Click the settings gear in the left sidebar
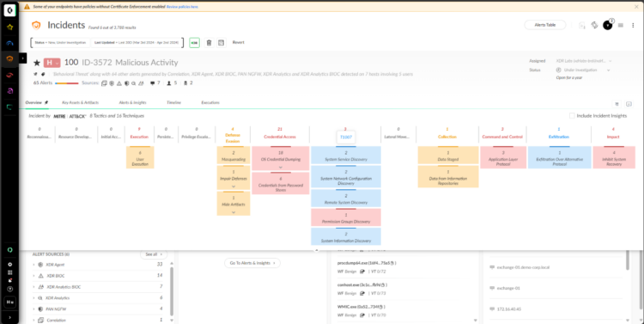The width and height of the screenshot is (644, 324). pos(9,265)
